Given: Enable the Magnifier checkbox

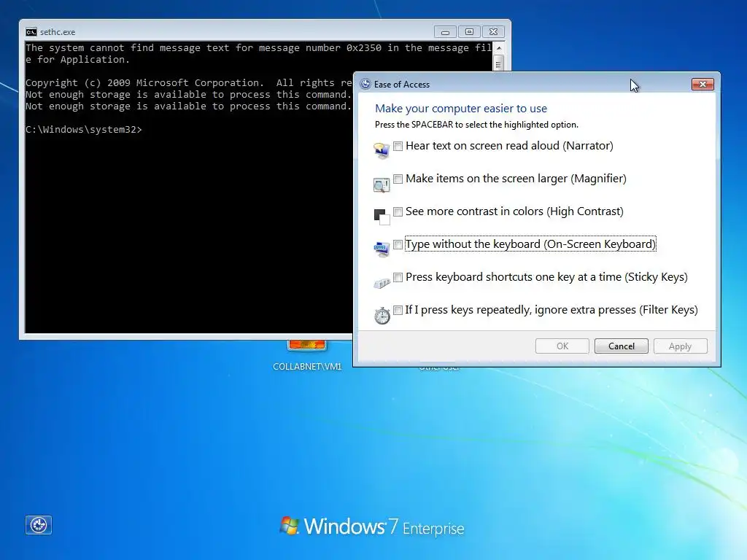Looking at the screenshot, I should coord(398,179).
